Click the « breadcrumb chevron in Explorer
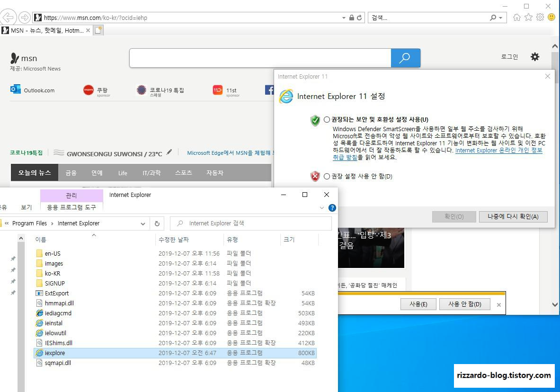This screenshot has width=560, height=392. [7, 223]
